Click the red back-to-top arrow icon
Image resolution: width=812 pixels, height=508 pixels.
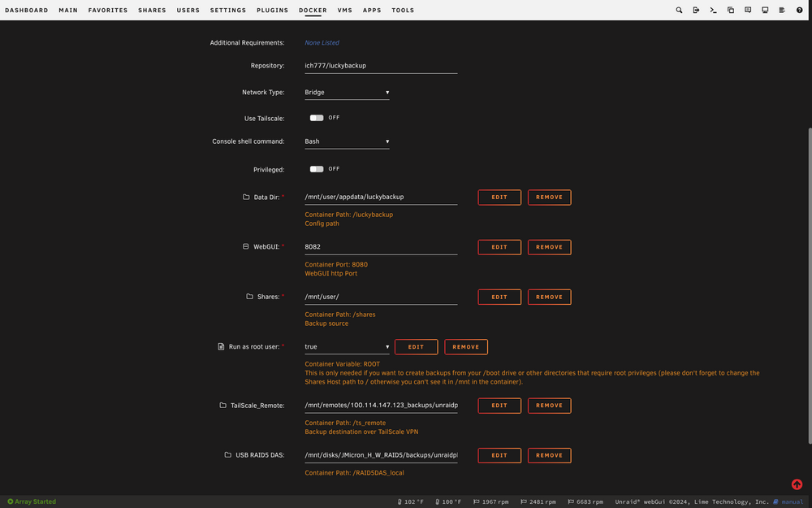point(797,484)
